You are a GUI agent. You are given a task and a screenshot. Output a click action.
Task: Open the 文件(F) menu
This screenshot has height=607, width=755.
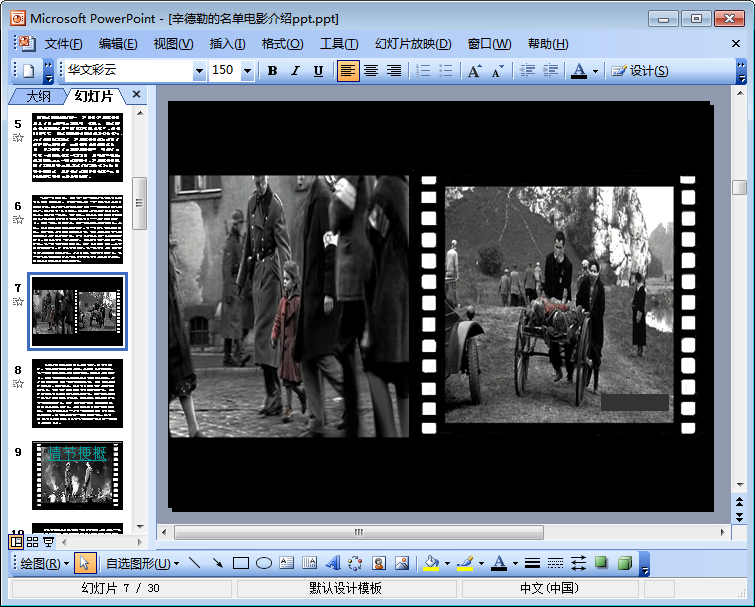[63, 44]
